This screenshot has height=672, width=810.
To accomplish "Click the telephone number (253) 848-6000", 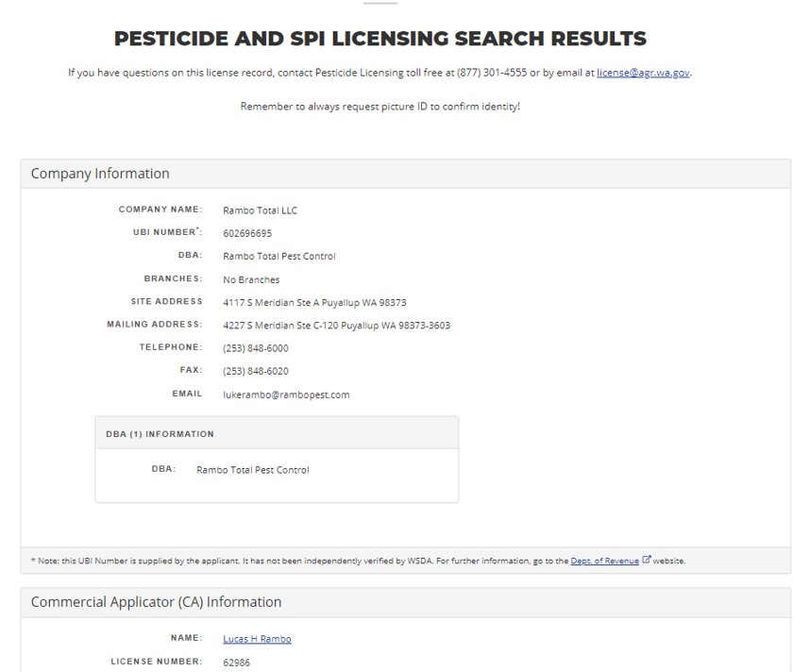I will click(x=256, y=348).
